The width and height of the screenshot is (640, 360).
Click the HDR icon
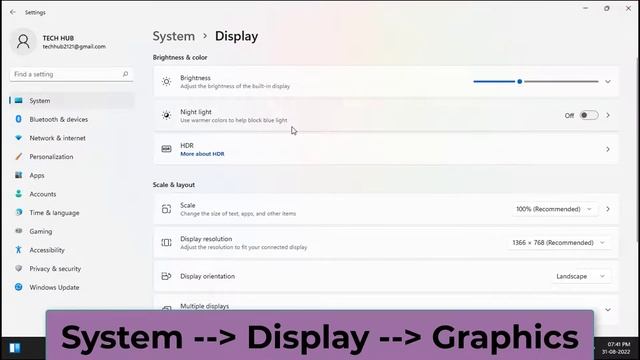[166, 149]
